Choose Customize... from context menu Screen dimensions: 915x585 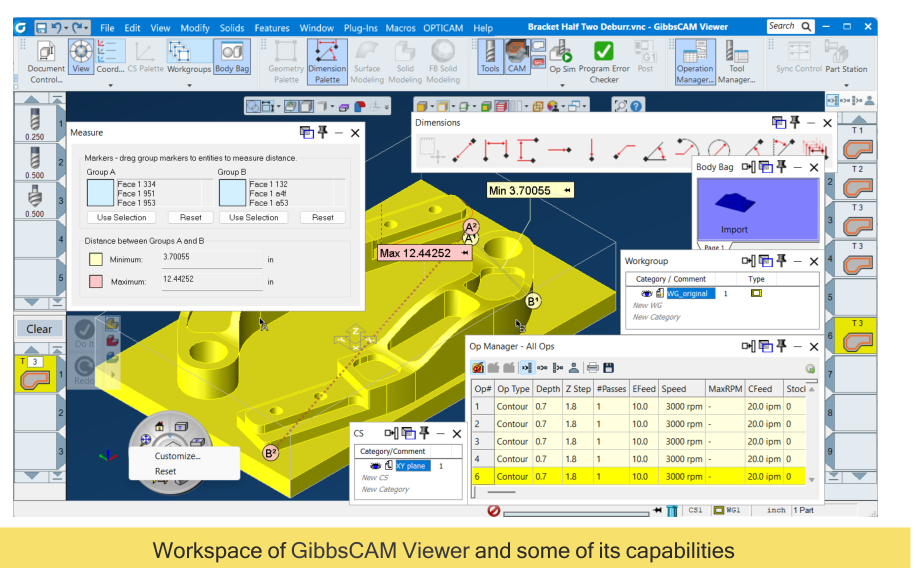pyautogui.click(x=177, y=456)
